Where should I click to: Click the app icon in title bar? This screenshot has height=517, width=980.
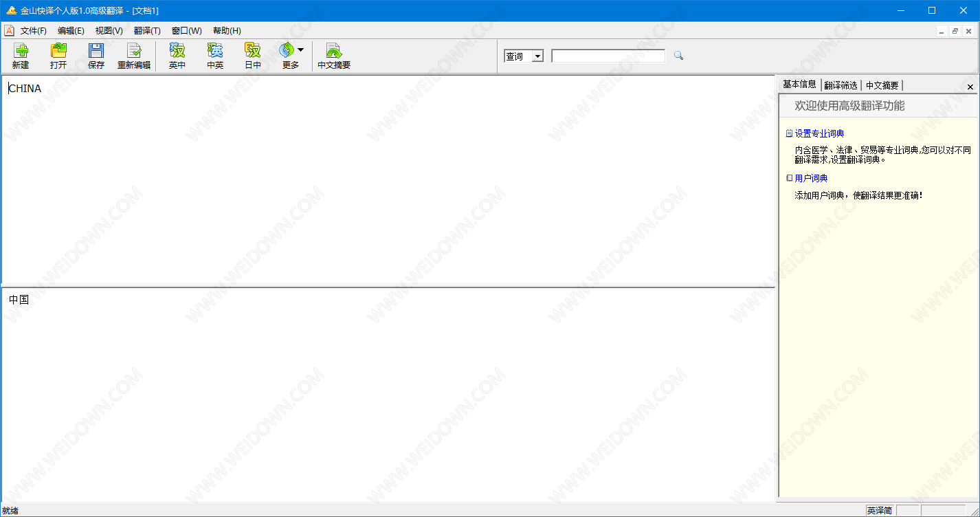[x=11, y=10]
